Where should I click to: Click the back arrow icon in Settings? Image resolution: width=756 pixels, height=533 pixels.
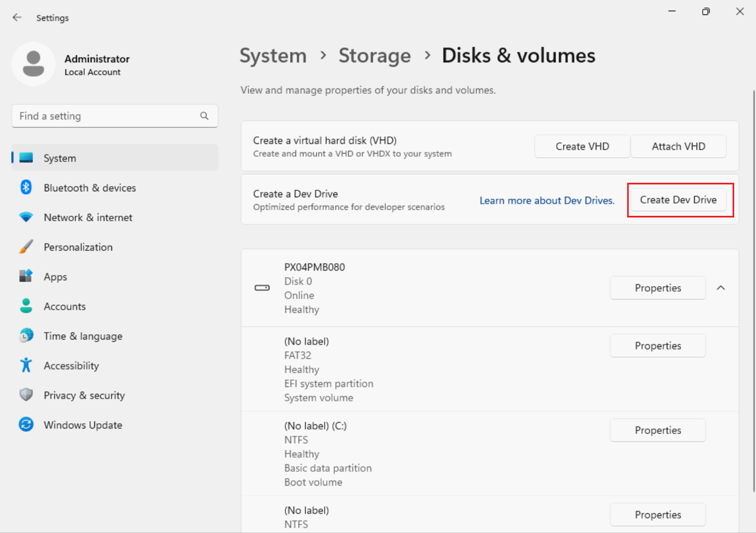[17, 18]
